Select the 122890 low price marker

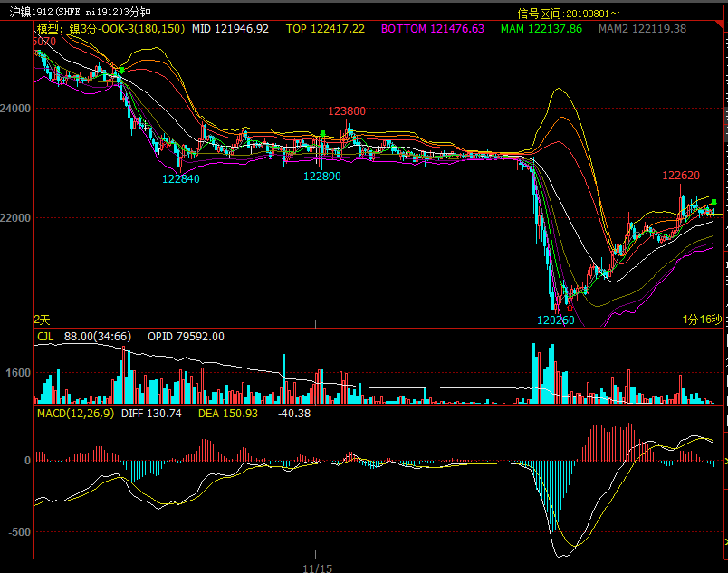(x=321, y=177)
